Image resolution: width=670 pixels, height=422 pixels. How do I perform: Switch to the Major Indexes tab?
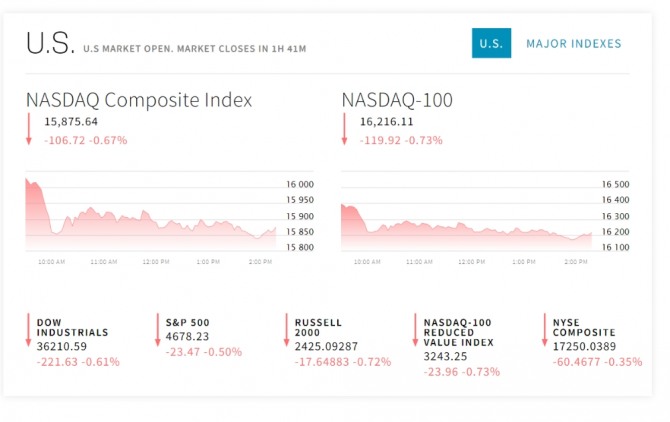point(573,44)
